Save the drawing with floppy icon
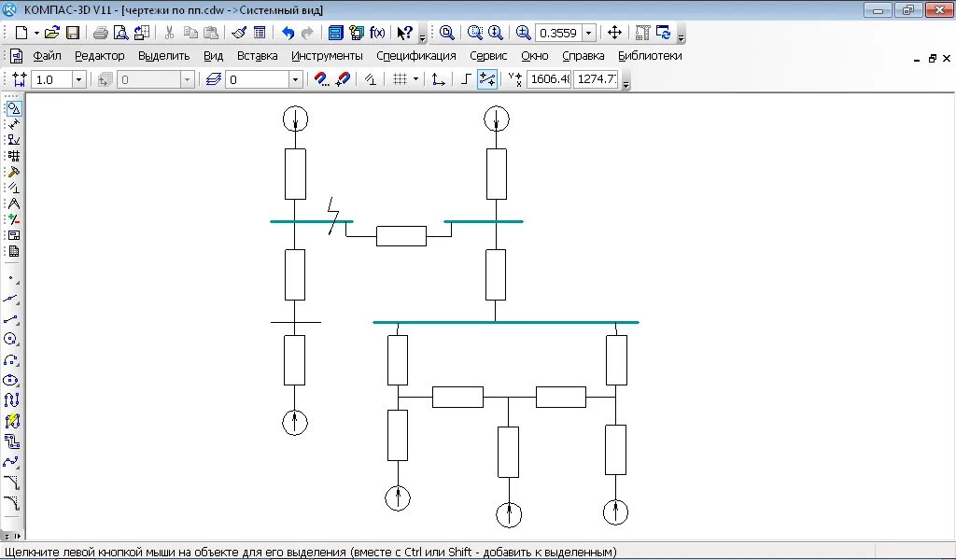Viewport: 956px width, 560px height. [73, 33]
